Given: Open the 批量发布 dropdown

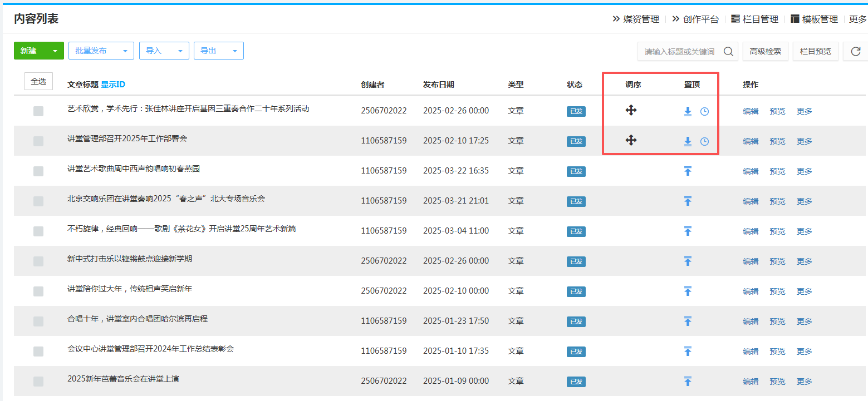Looking at the screenshot, I should point(101,51).
